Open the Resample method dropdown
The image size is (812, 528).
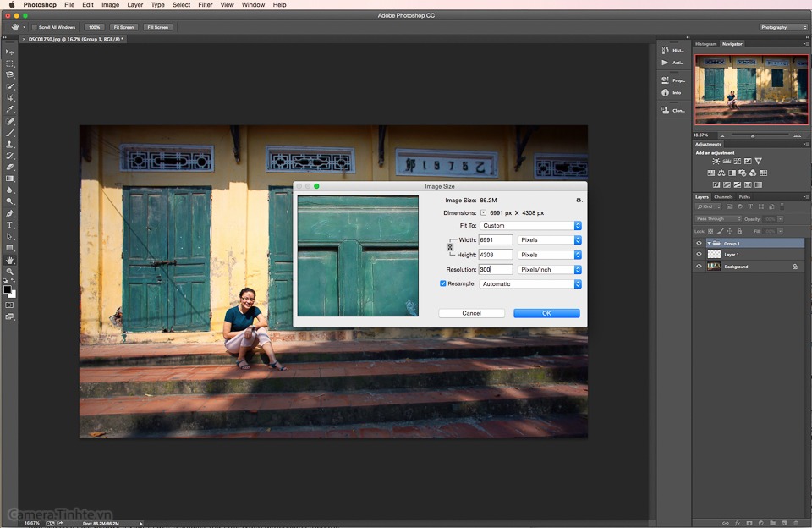(530, 284)
